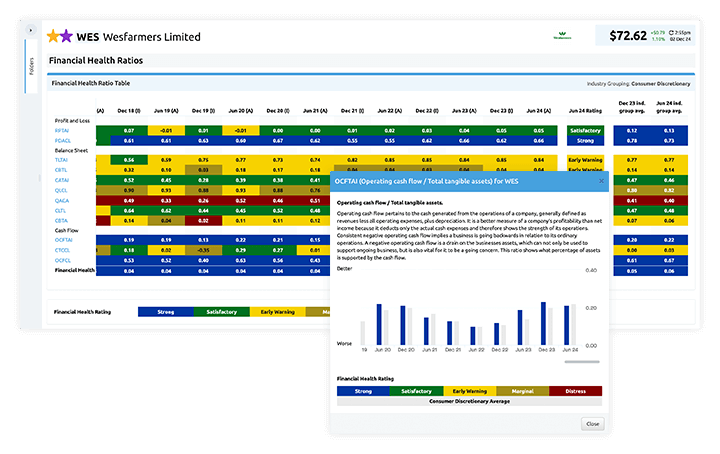
Task: Select the Early Warning legend in popup
Action: coord(469,391)
